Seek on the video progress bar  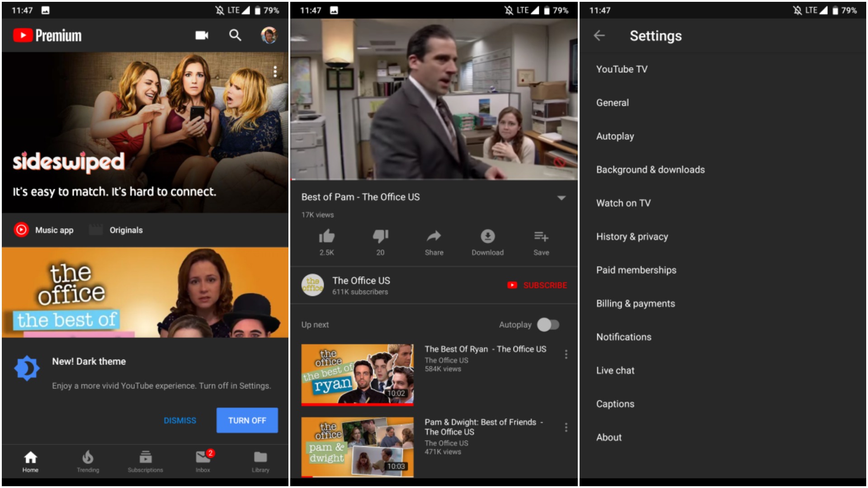point(434,180)
